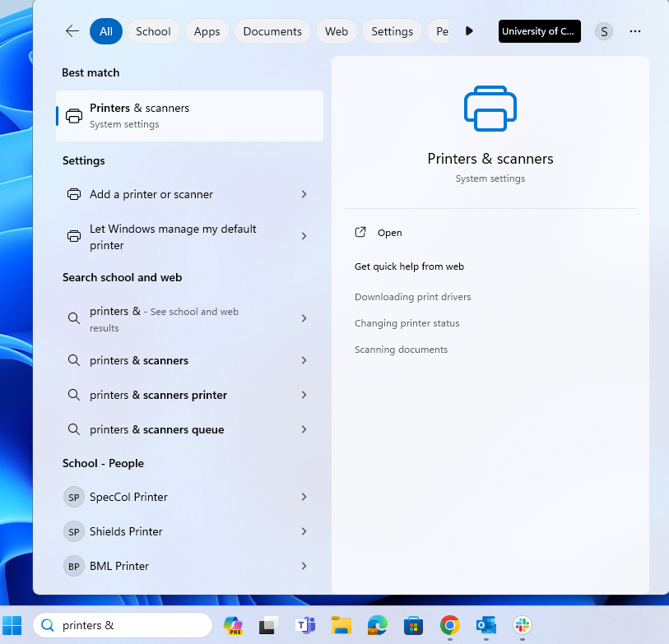Open Copilot preview from the taskbar
The width and height of the screenshot is (669, 644).
click(x=233, y=625)
